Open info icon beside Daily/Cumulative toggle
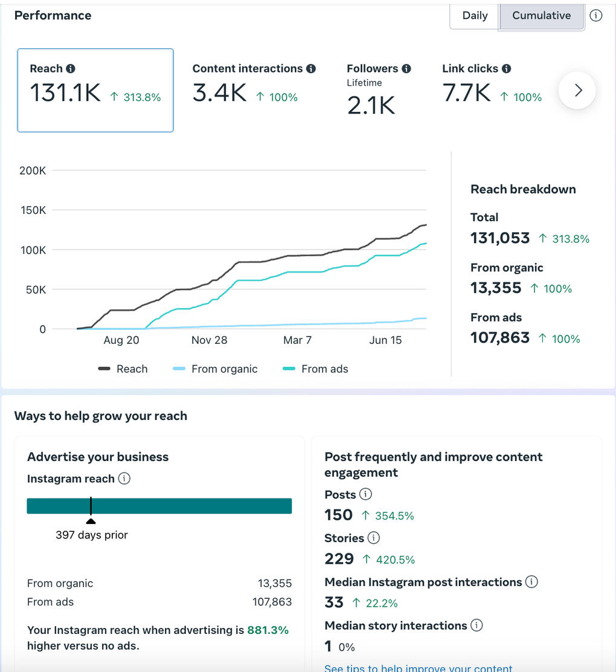 [x=596, y=16]
